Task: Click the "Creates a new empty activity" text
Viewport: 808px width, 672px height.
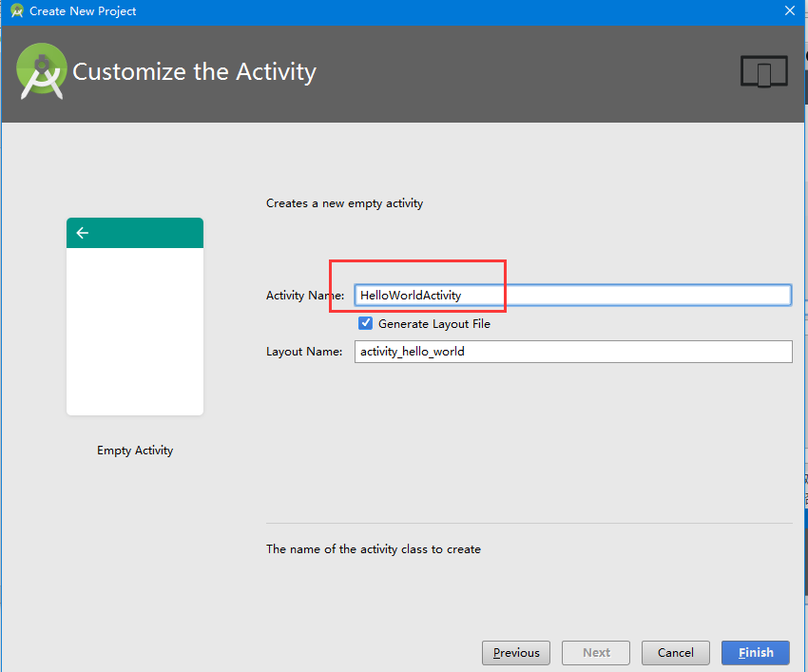Action: coord(344,203)
